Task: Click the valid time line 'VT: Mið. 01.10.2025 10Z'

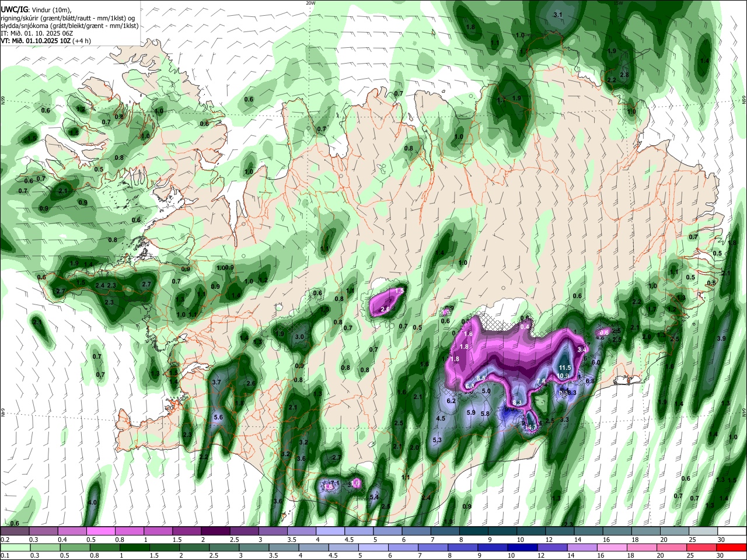Action: [x=37, y=41]
